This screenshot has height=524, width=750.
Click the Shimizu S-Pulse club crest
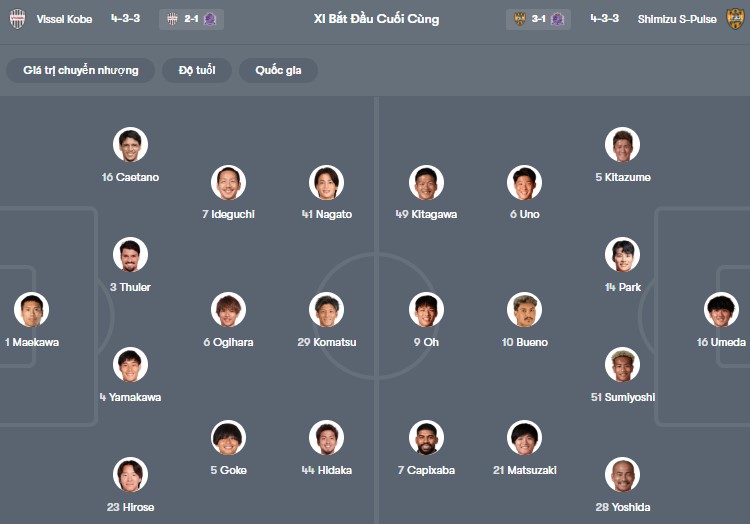coord(735,19)
